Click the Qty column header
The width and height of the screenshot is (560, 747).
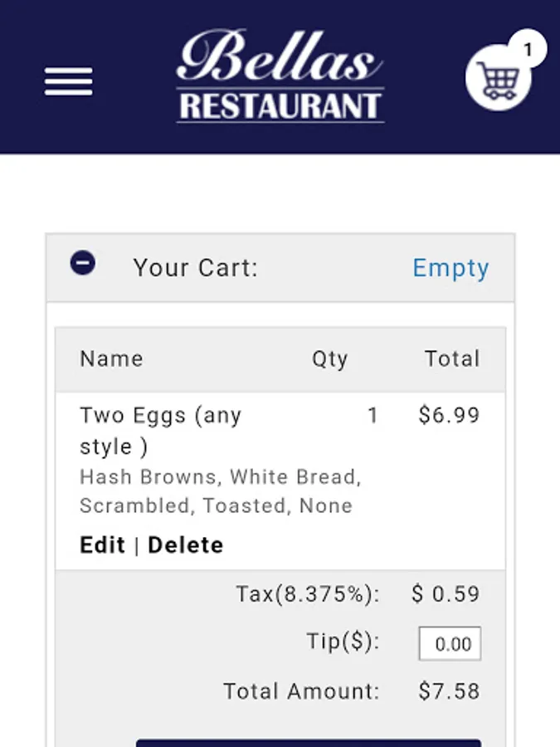tap(329, 359)
